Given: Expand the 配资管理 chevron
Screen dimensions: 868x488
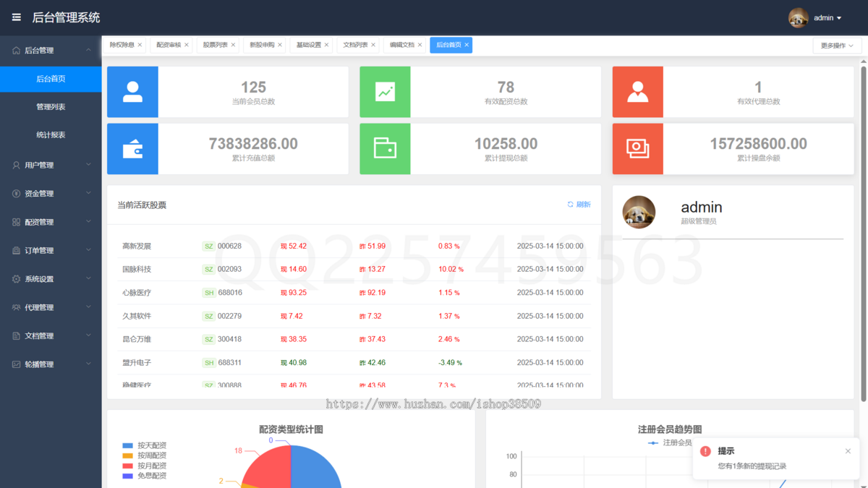Looking at the screenshot, I should click(x=88, y=222).
